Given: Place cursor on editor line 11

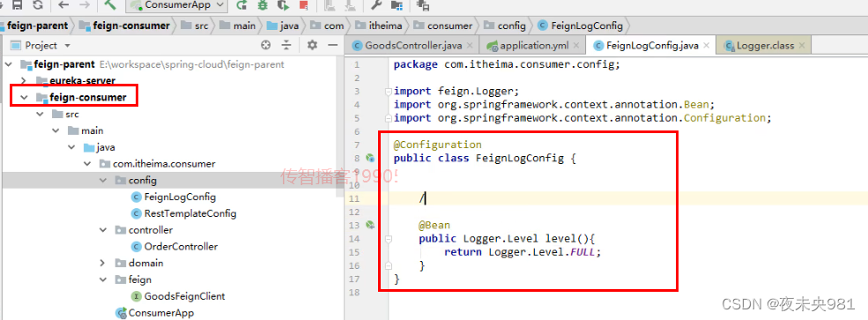Looking at the screenshot, I should point(605,198).
